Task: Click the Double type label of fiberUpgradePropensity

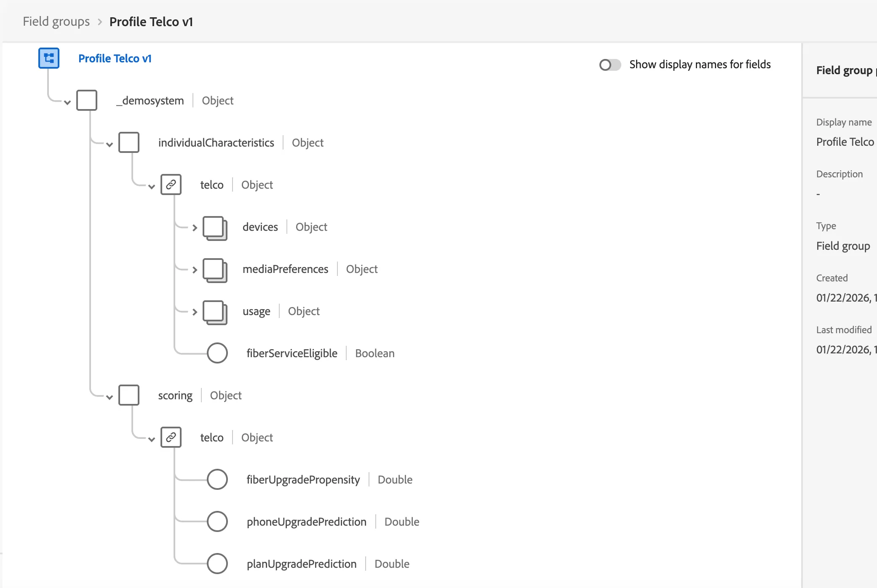Action: pyautogui.click(x=395, y=480)
